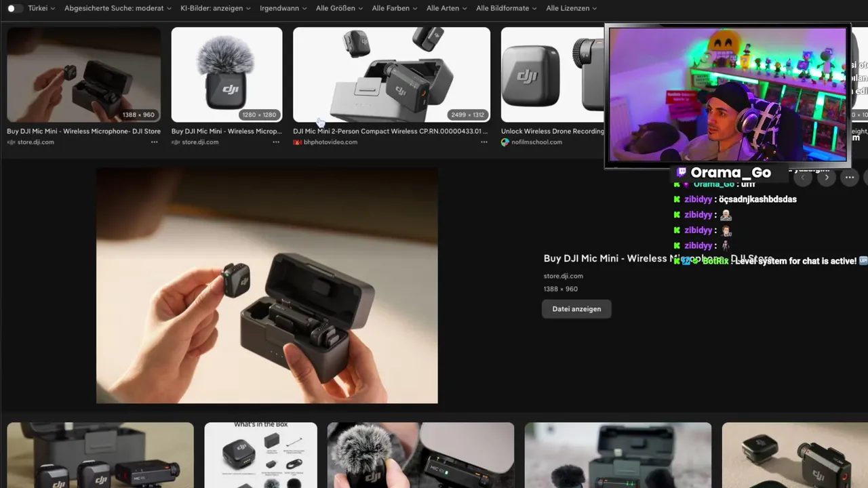The height and width of the screenshot is (488, 868).
Task: Open the bhphotovideo.com source link
Action: tap(330, 142)
